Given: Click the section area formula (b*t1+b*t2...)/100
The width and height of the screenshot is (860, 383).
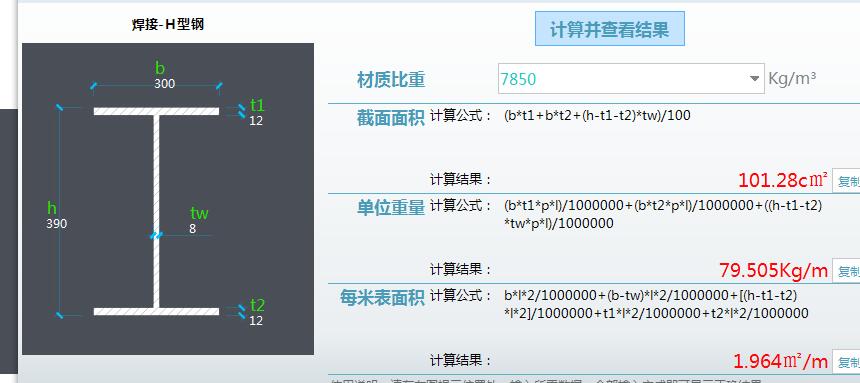Looking at the screenshot, I should point(597,116).
